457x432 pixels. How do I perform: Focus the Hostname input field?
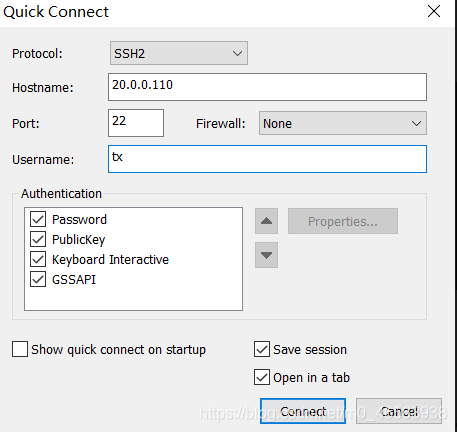click(267, 87)
